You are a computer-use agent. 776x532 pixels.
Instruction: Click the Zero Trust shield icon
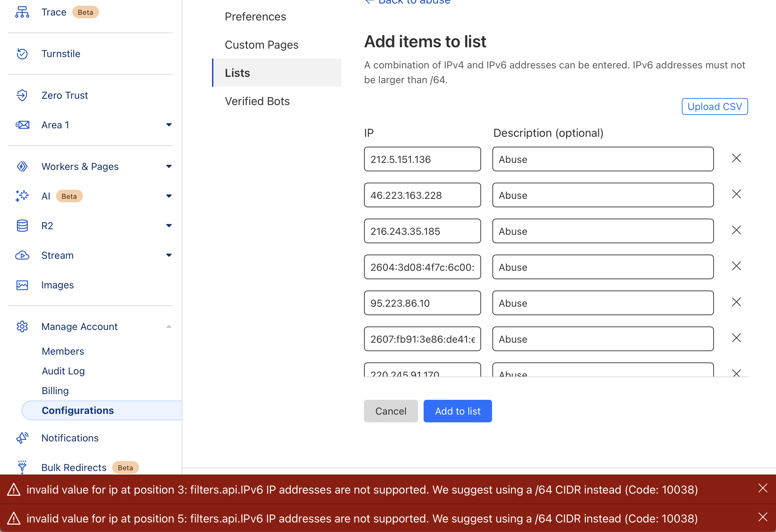point(22,95)
